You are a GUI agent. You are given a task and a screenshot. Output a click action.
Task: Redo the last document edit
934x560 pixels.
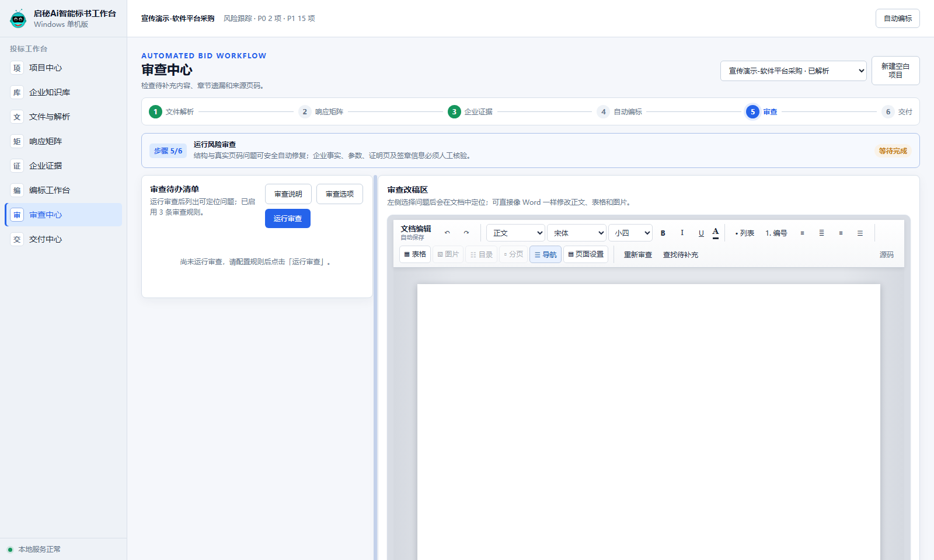466,233
